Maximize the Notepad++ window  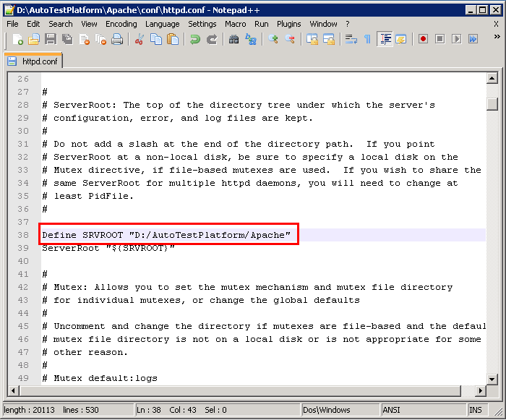(x=483, y=10)
